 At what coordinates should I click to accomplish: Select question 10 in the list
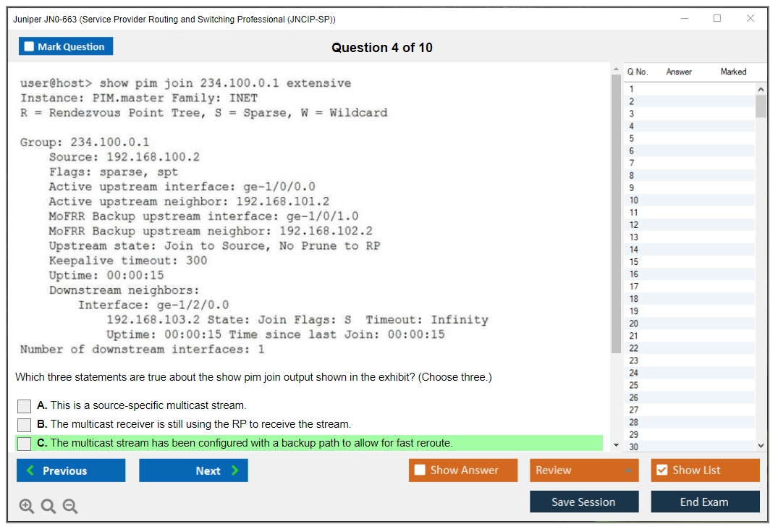(x=634, y=200)
